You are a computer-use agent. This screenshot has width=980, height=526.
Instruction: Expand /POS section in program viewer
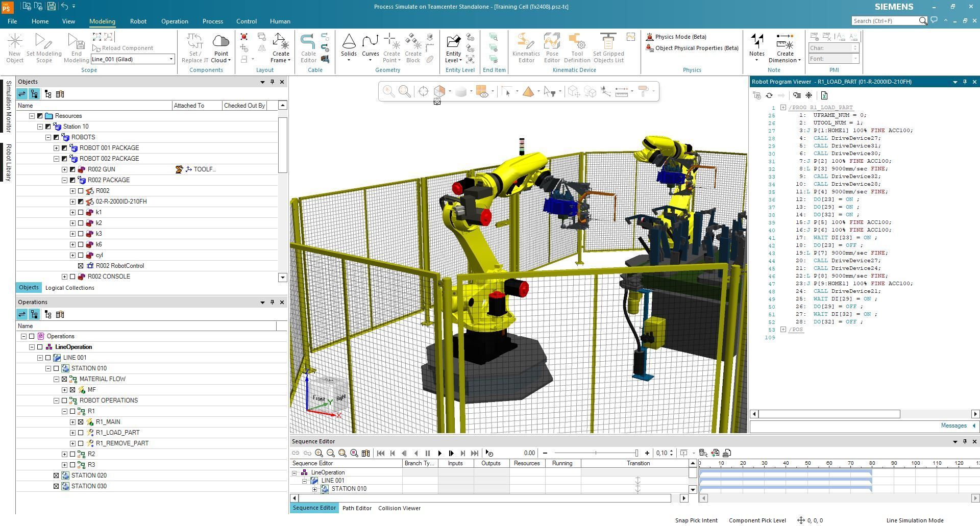pyautogui.click(x=783, y=330)
